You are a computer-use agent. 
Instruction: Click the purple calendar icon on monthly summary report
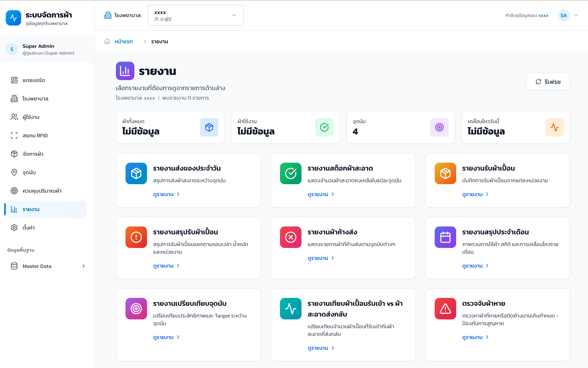click(445, 237)
